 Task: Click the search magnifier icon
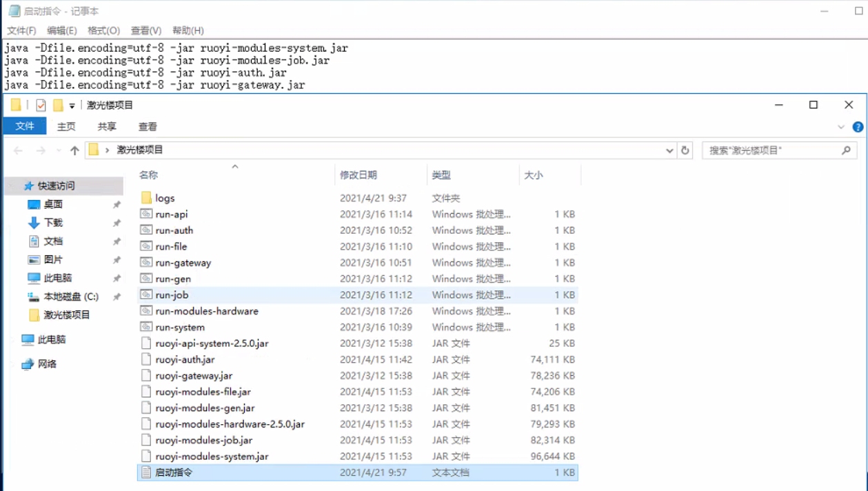click(x=847, y=150)
